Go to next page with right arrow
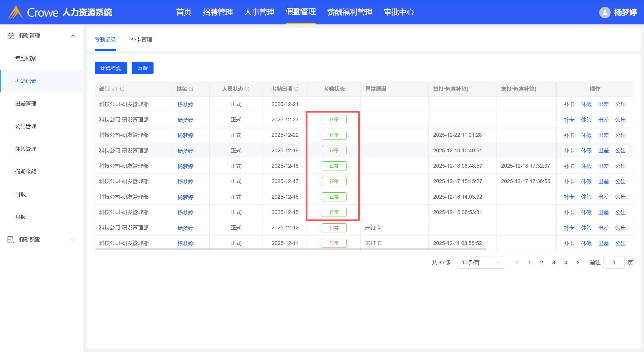Image resolution: width=644 pixels, height=352 pixels. tap(578, 263)
